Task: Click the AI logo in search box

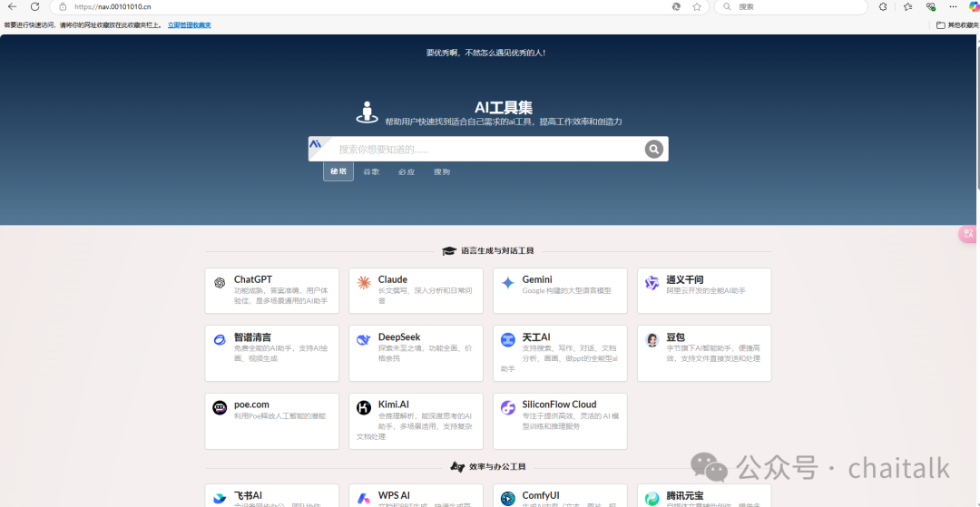Action: tap(316, 144)
